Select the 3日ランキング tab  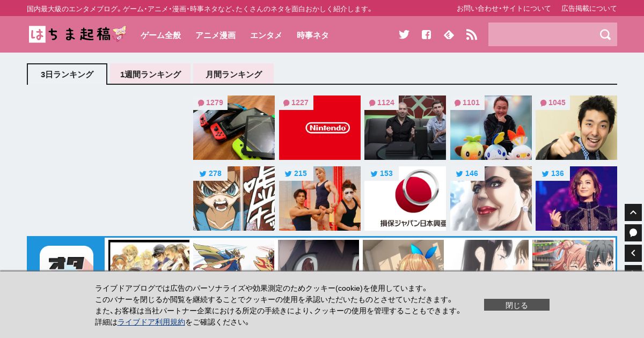point(67,74)
